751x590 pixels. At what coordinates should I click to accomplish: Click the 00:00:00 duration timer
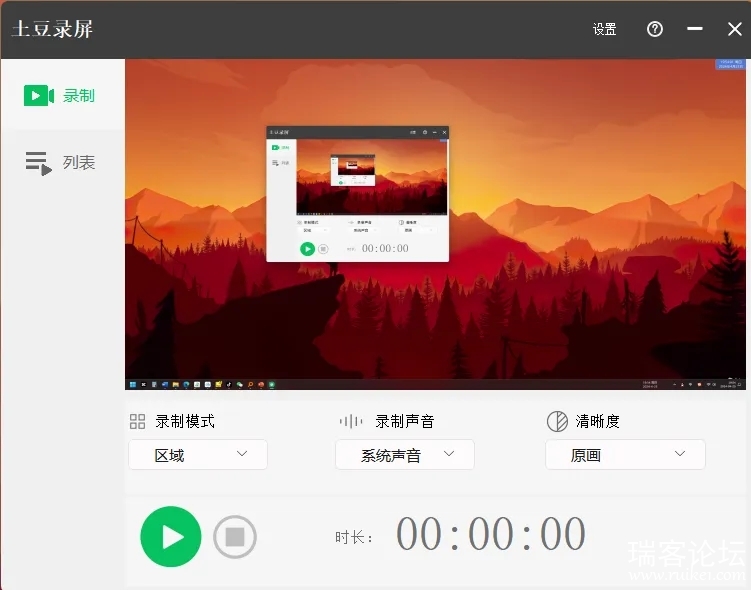click(x=490, y=533)
